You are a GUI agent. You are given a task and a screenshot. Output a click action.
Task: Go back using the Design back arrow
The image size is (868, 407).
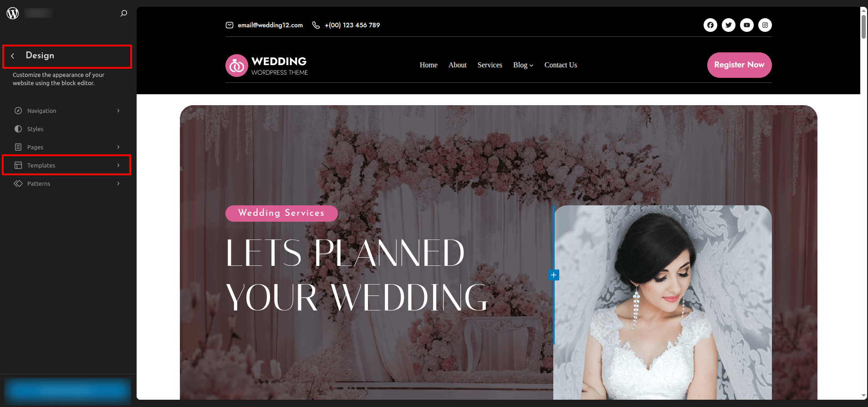(13, 56)
